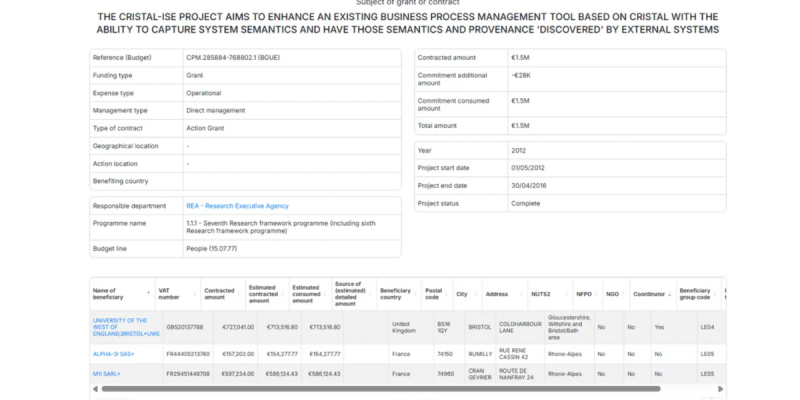
Task: Click sort icon in NFPO header
Action: 596,294
